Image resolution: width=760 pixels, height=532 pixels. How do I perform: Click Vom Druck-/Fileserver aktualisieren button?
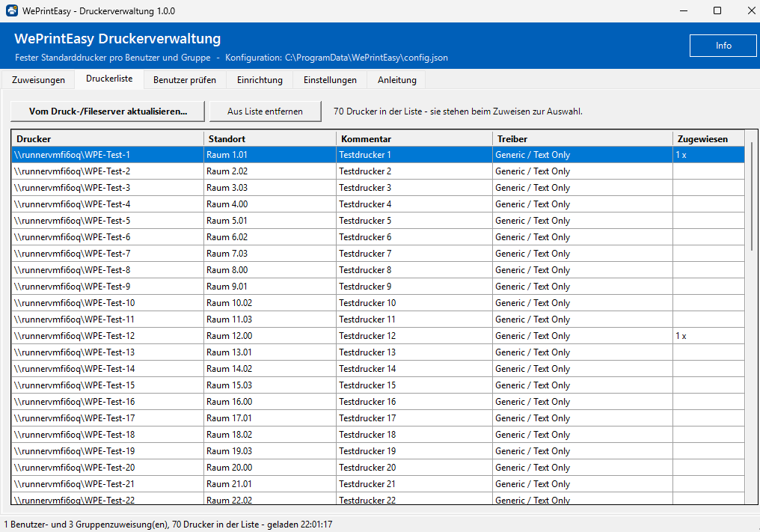coord(108,111)
